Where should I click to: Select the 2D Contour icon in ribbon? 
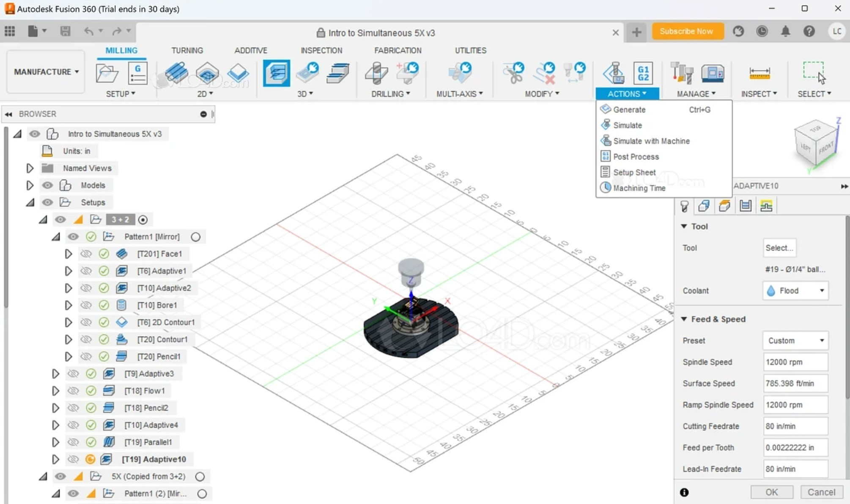point(238,73)
